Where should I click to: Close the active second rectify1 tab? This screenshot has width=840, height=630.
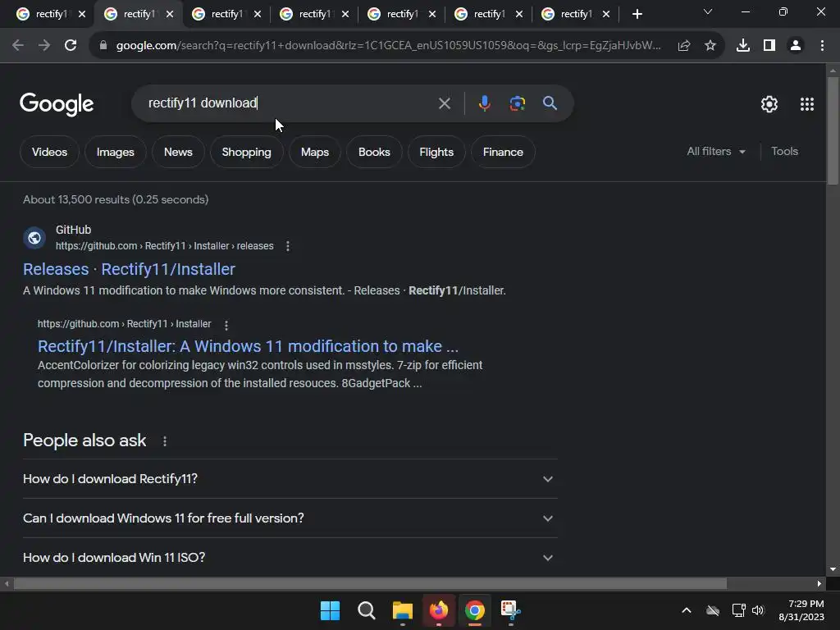[x=170, y=14]
